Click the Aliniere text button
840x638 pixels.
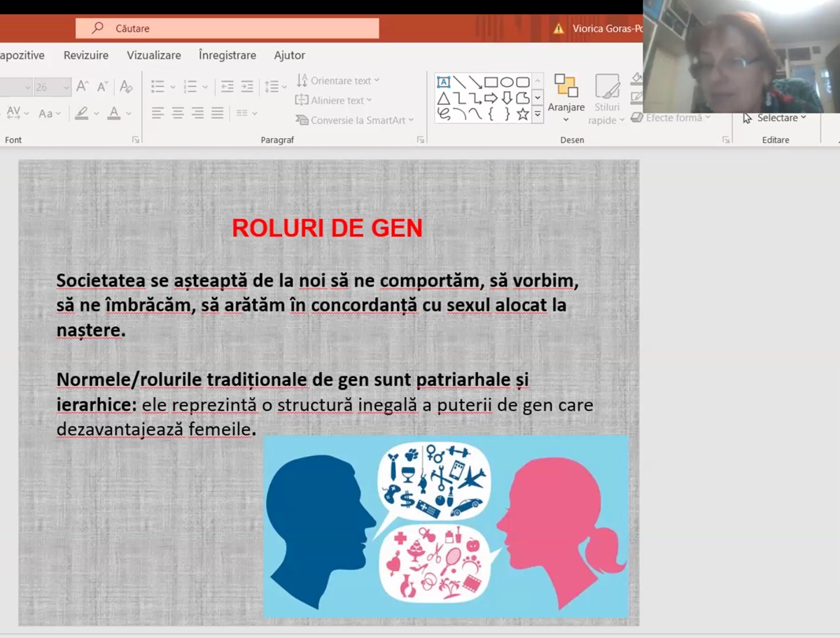click(334, 100)
